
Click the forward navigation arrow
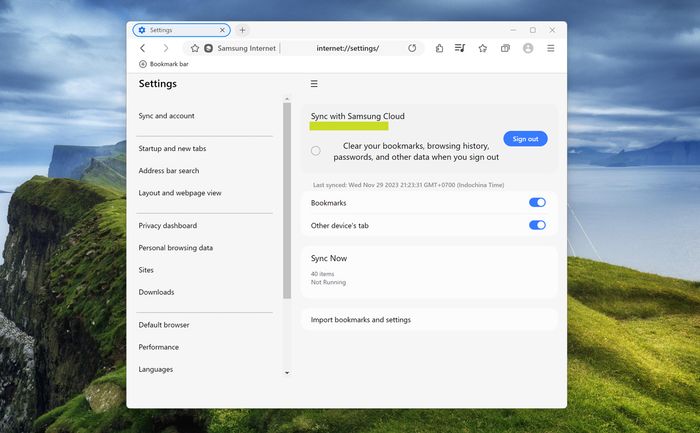coord(166,48)
